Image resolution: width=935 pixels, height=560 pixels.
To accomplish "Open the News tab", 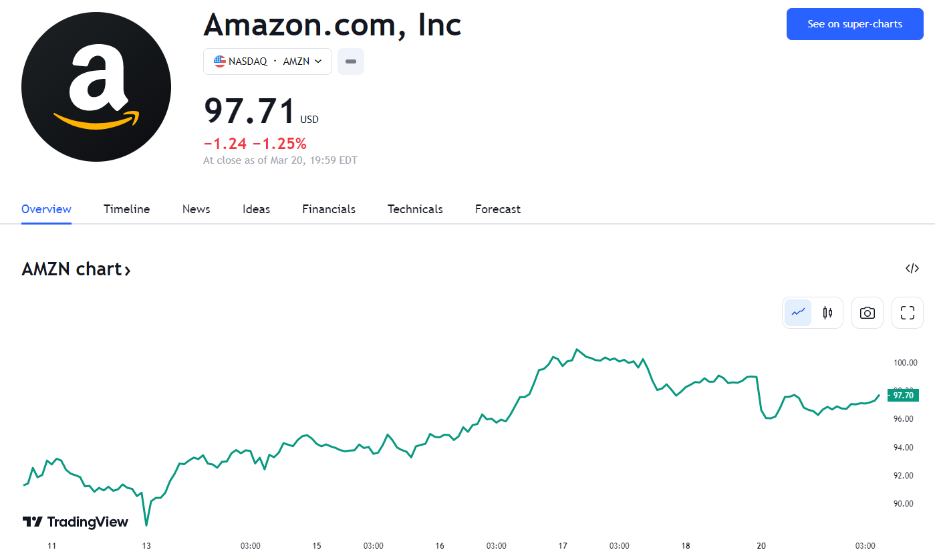I will click(x=196, y=209).
